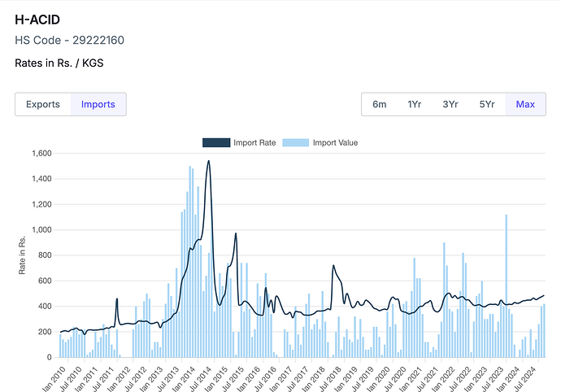Set time range to 6m
The width and height of the screenshot is (561, 392).
tap(379, 104)
